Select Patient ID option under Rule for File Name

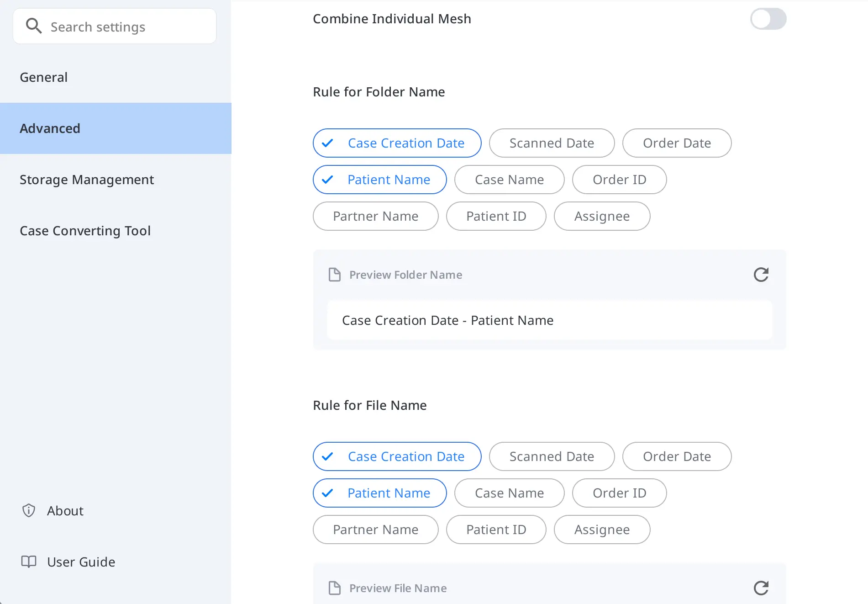[496, 530]
